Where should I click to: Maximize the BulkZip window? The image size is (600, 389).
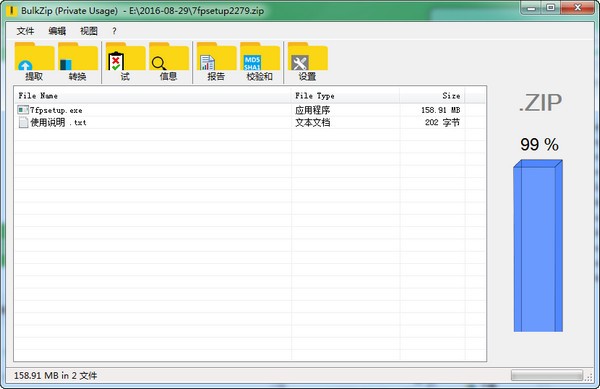coord(551,8)
